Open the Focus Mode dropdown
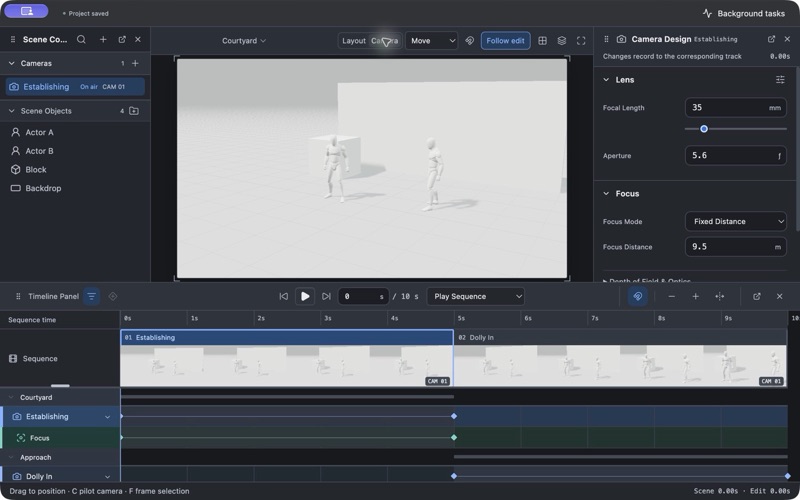 tap(735, 221)
